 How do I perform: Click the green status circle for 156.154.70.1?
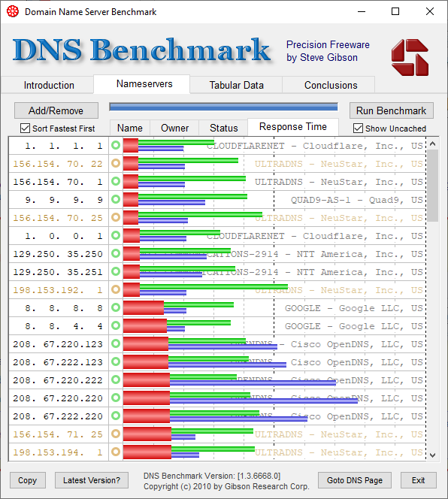pos(116,181)
